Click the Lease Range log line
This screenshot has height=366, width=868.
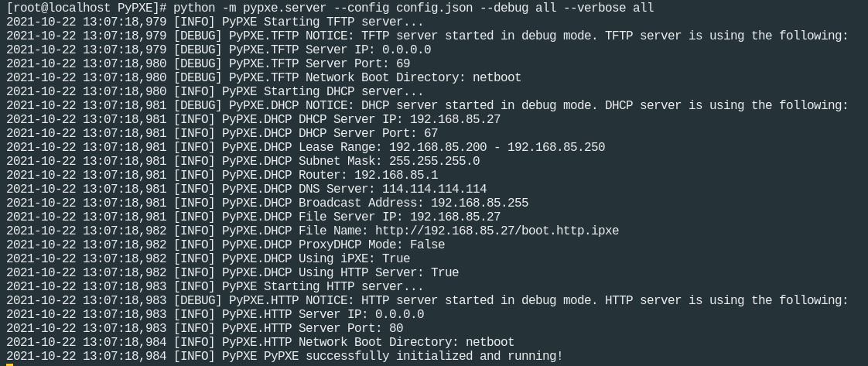coord(306,147)
